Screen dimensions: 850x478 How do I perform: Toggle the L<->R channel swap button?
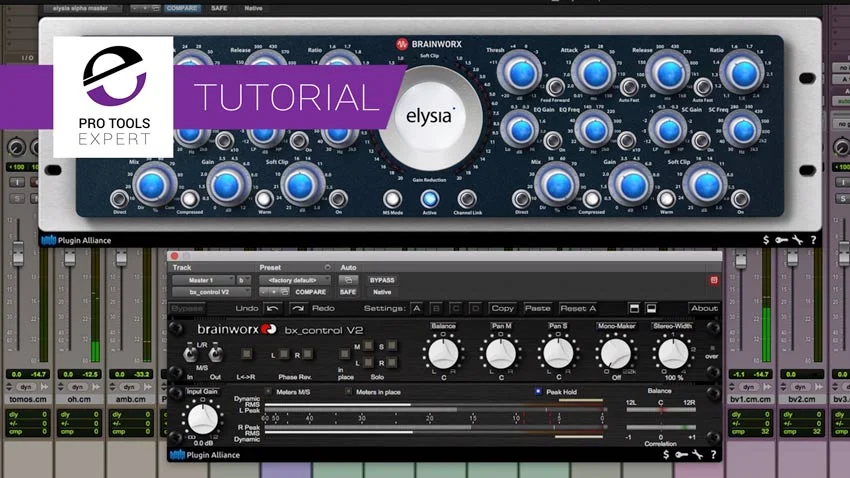247,354
